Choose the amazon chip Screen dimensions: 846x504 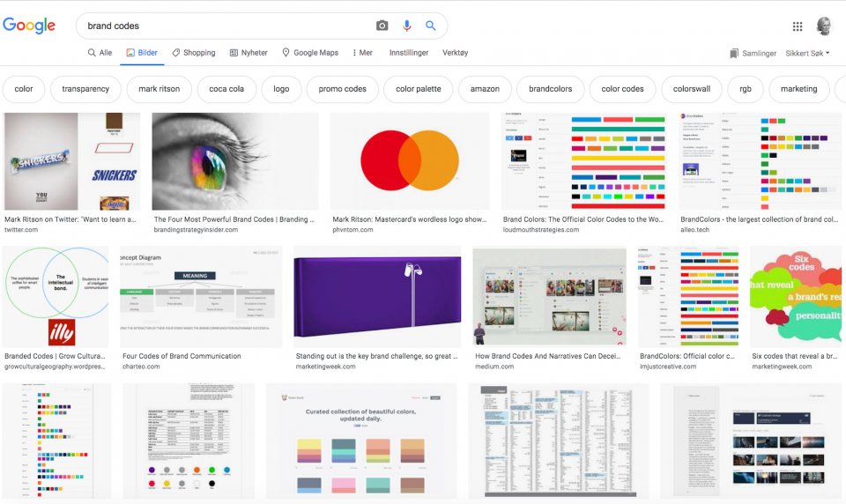485,89
